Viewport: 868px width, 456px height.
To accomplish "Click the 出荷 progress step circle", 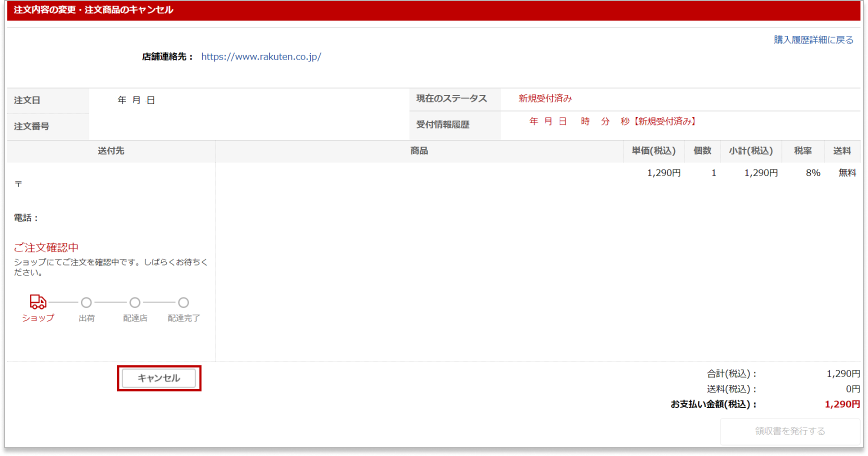I will (x=86, y=301).
